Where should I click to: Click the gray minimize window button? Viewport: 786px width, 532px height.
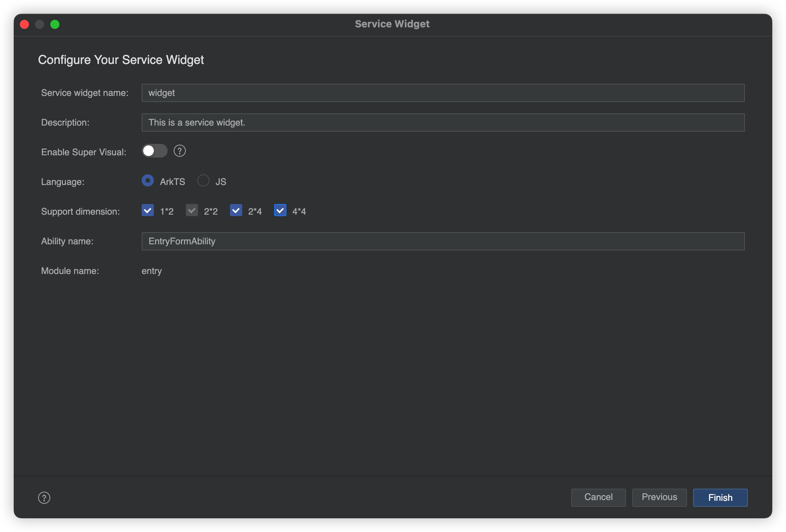click(40, 24)
